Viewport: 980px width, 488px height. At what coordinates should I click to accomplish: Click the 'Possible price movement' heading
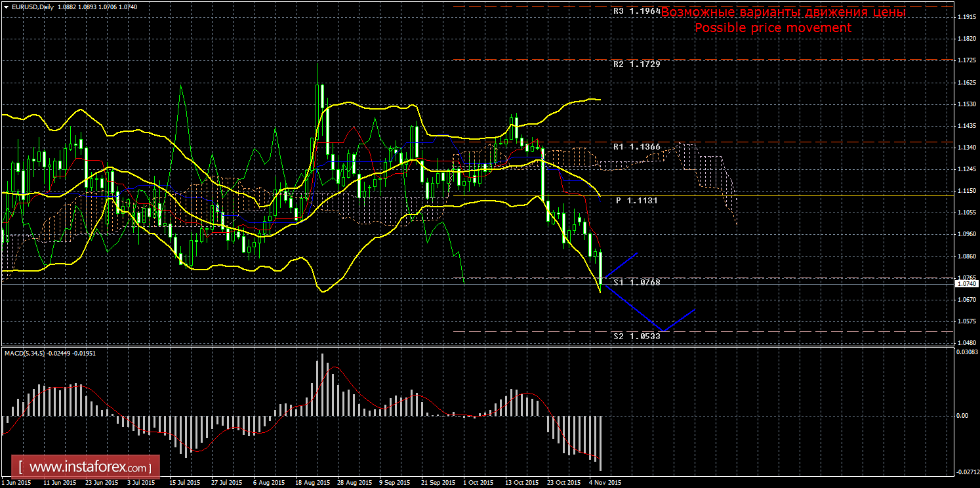[x=773, y=28]
